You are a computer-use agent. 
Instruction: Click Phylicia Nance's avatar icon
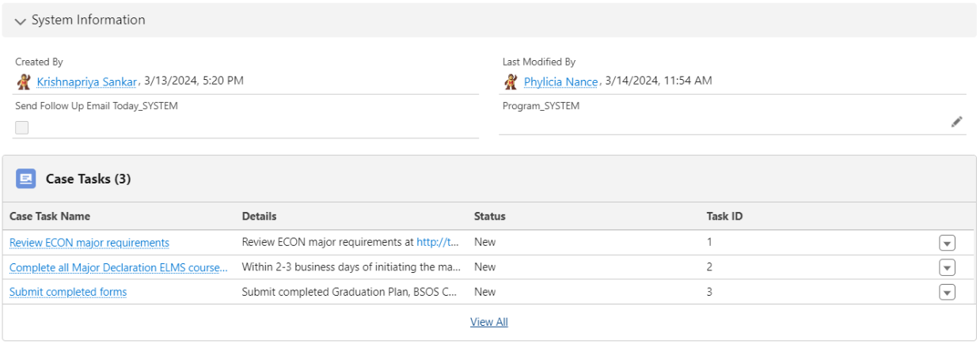coord(511,81)
